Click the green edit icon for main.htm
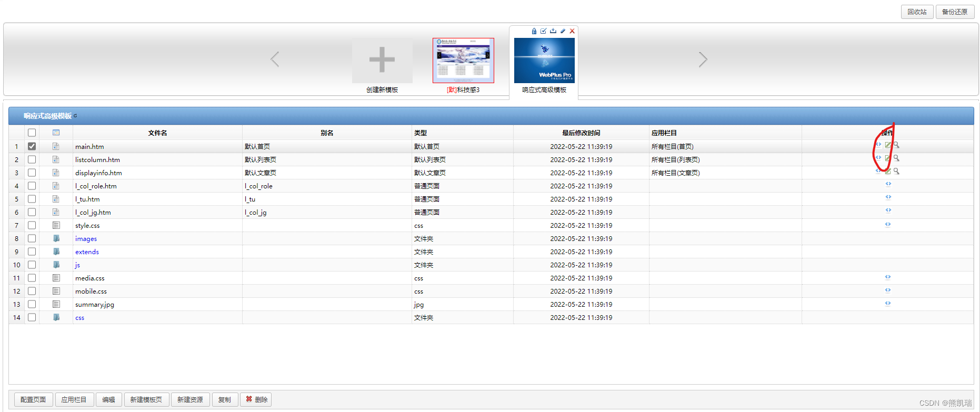The image size is (980, 412). point(888,145)
